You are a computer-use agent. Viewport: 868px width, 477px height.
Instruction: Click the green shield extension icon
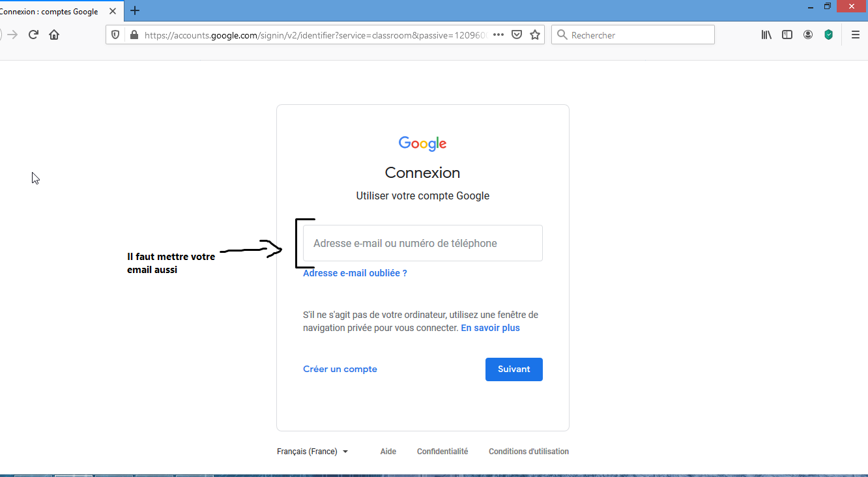click(829, 35)
